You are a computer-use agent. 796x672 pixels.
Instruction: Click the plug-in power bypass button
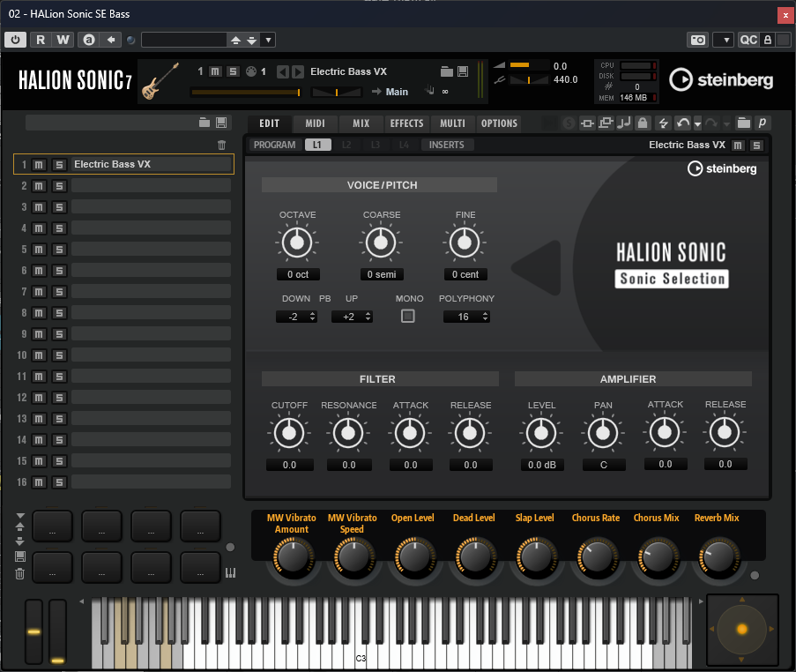[x=15, y=40]
